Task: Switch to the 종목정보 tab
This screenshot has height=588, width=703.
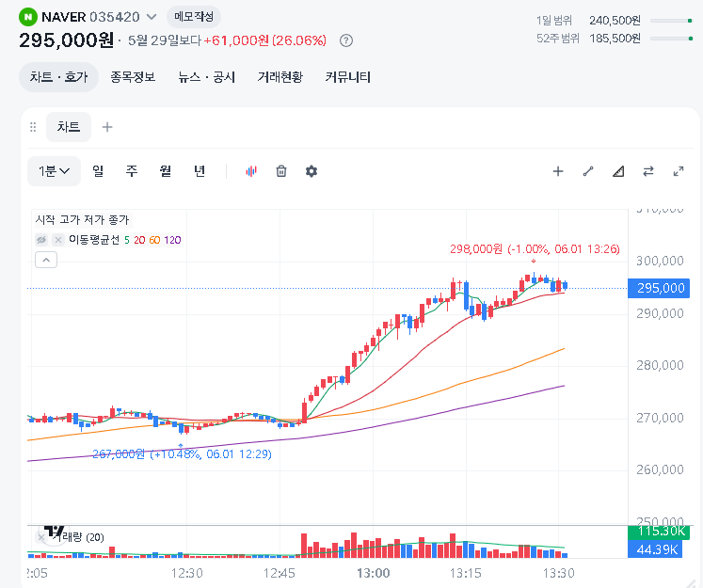Action: tap(133, 77)
